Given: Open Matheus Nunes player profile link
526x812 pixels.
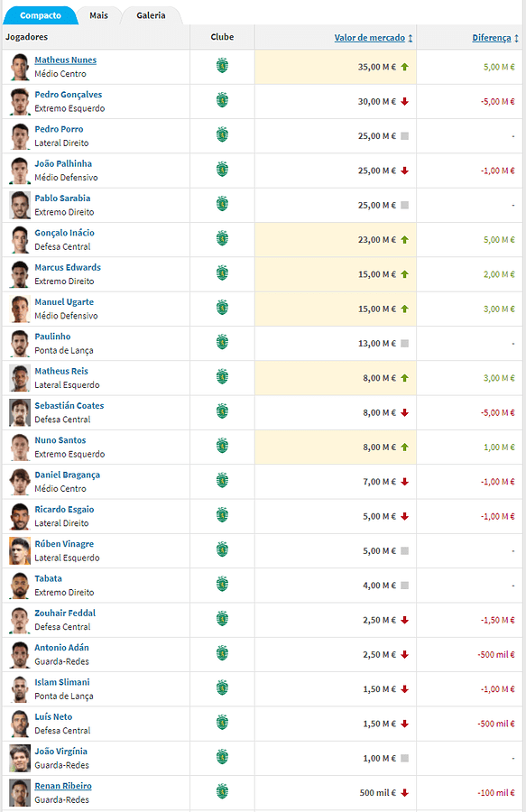Looking at the screenshot, I should (x=65, y=60).
